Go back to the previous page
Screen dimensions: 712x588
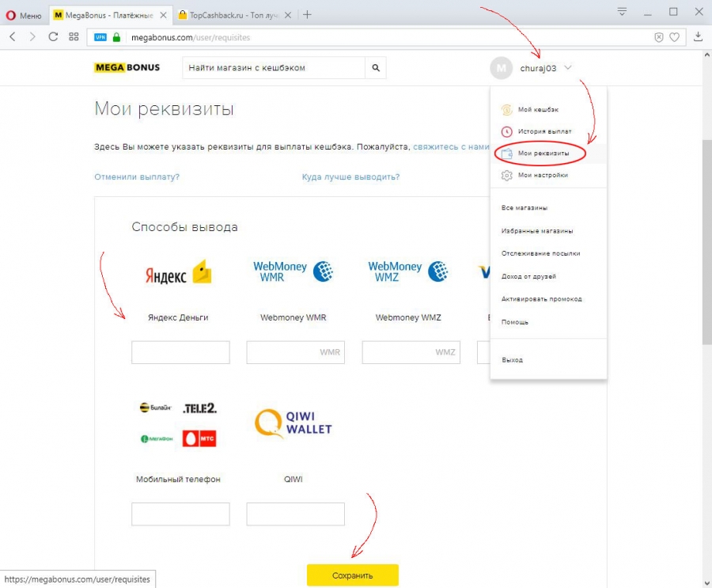[x=13, y=37]
